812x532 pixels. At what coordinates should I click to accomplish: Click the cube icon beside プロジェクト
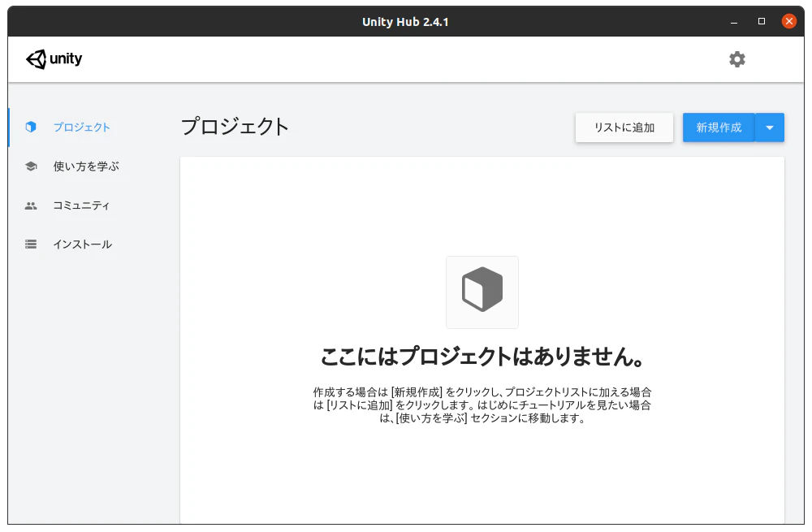(x=31, y=127)
